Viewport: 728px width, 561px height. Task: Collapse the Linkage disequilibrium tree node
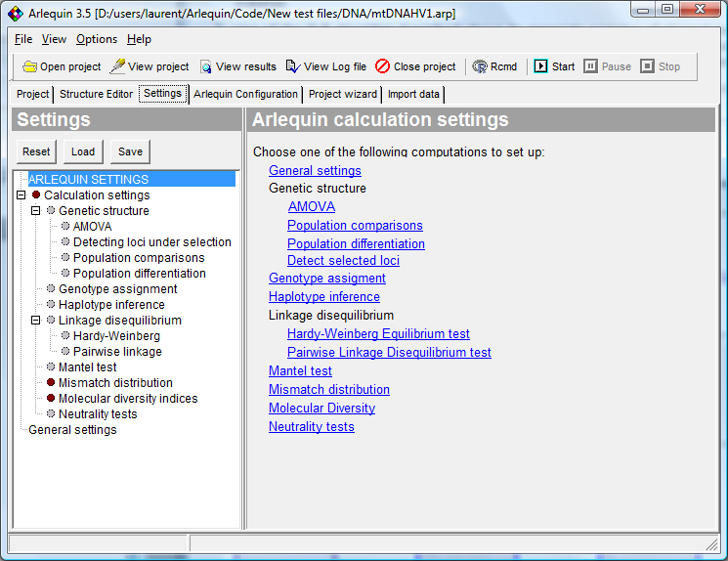[36, 321]
